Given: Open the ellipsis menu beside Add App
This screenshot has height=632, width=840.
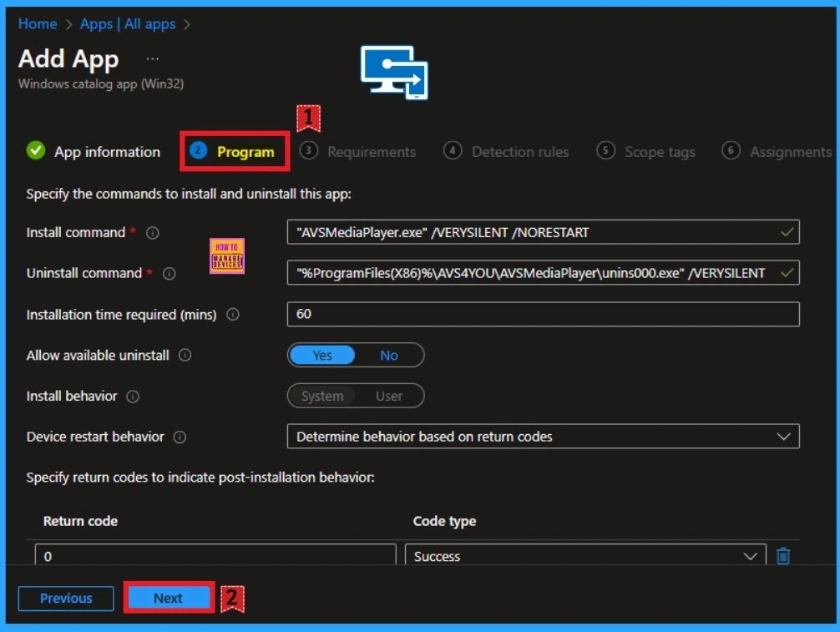Looking at the screenshot, I should point(153,59).
